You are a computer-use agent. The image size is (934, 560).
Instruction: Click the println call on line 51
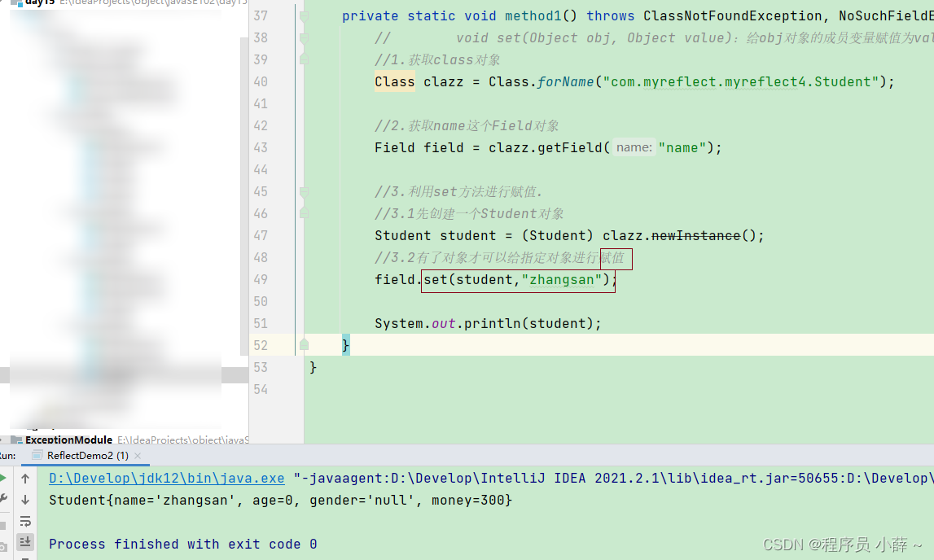[492, 323]
